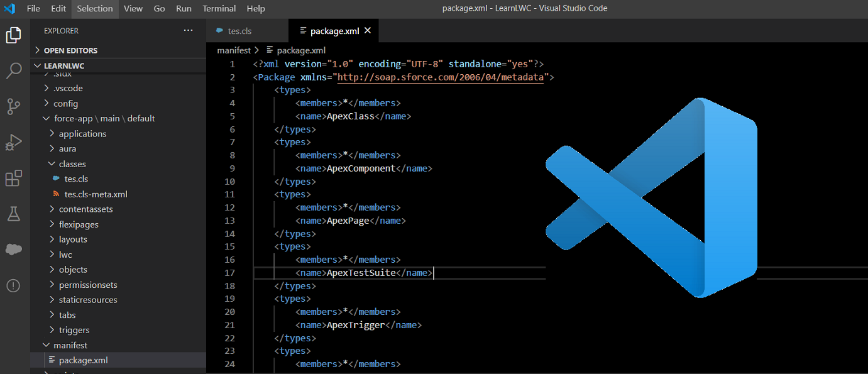Viewport: 868px width, 374px height.
Task: Open tes.cls-meta.xml in the file tree
Action: pos(96,194)
